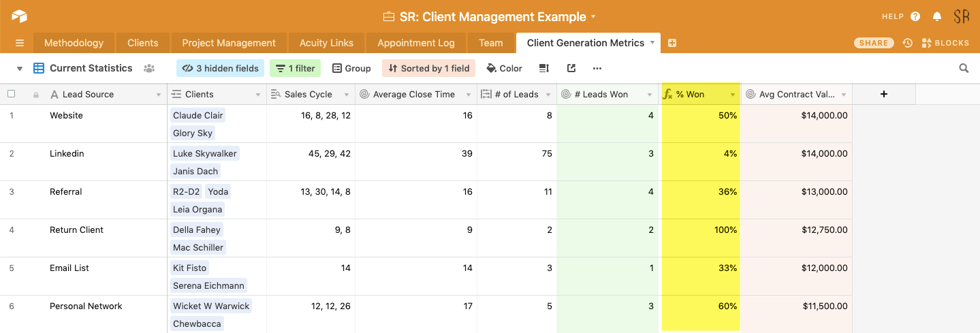Open the Lead Source column dropdown

[159, 95]
